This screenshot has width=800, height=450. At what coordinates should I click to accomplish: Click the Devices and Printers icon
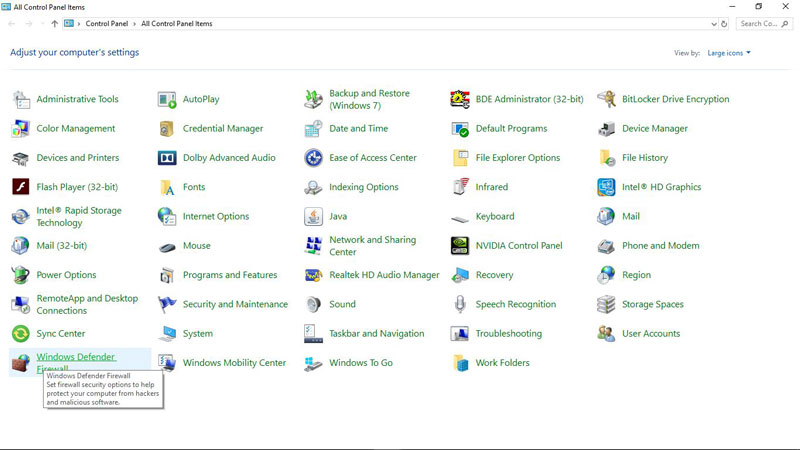pyautogui.click(x=21, y=158)
